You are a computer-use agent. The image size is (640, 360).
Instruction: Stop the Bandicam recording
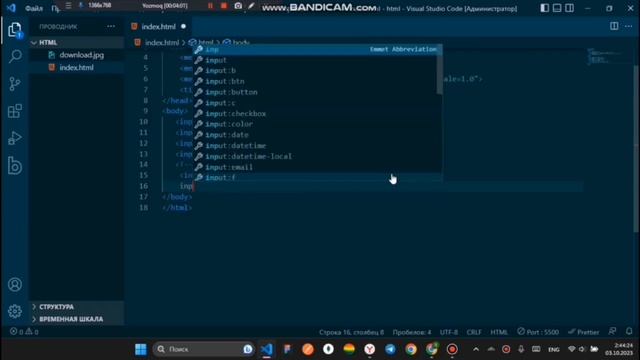click(x=224, y=6)
